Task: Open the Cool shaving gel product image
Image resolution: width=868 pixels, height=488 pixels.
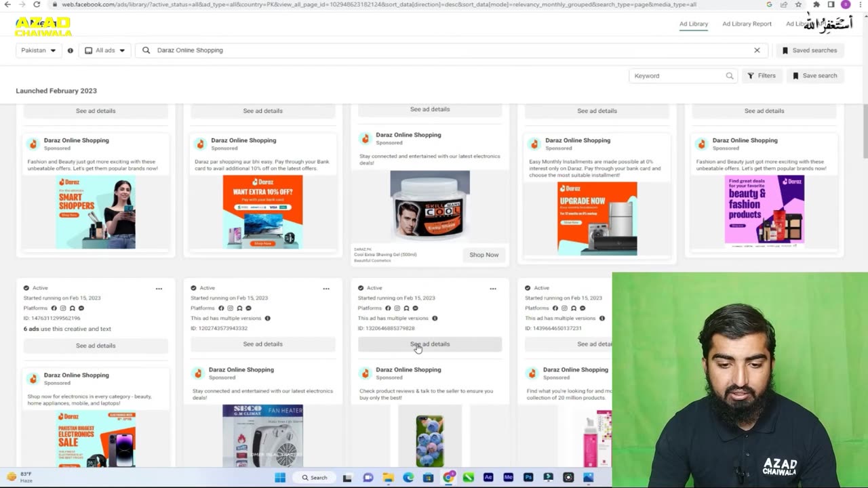Action: [x=430, y=207]
